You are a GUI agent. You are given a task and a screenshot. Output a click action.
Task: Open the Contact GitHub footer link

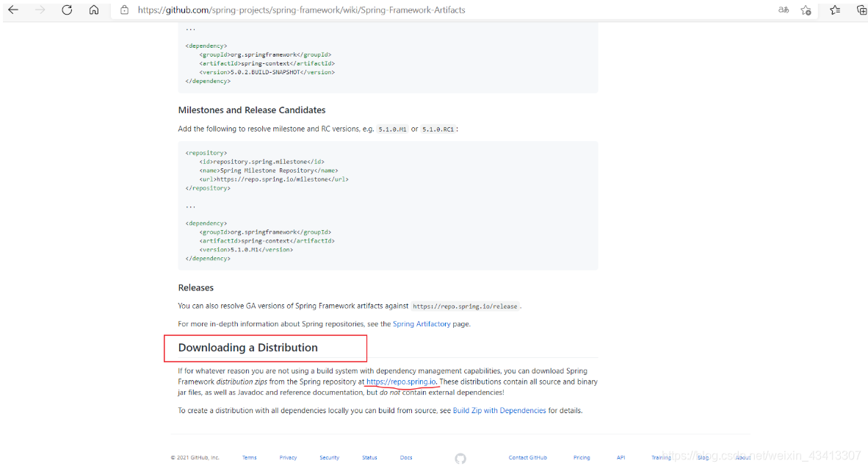[x=527, y=457]
